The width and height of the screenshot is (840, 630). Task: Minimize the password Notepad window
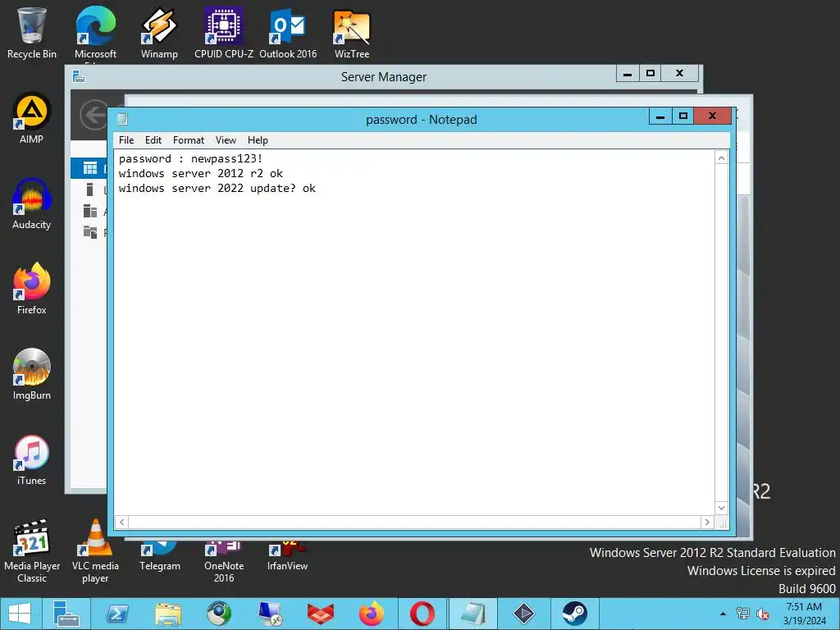(x=660, y=116)
